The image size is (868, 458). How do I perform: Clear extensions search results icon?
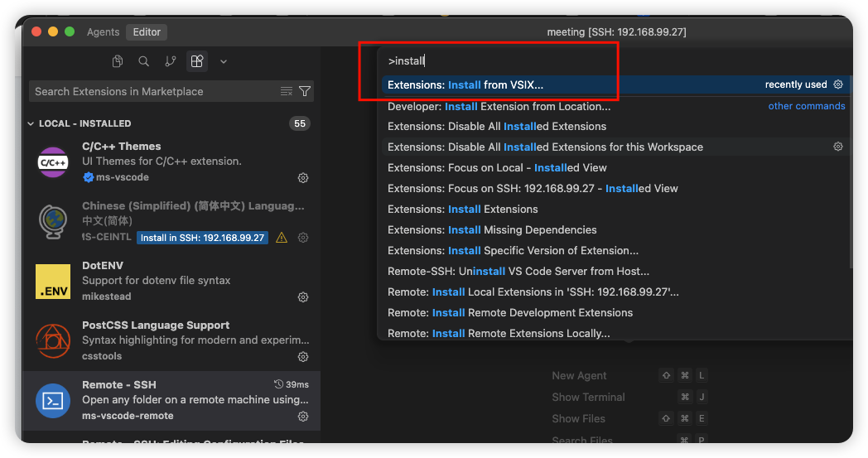tap(287, 91)
